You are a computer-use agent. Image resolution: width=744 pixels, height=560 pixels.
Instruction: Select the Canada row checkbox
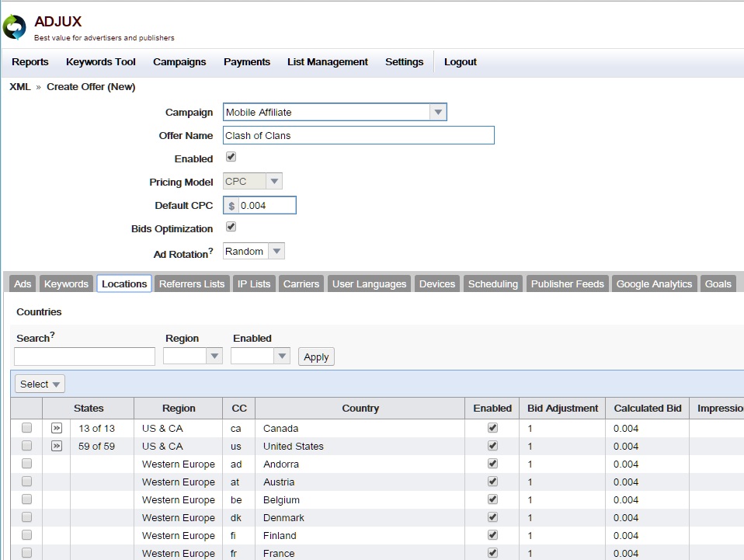[26, 428]
